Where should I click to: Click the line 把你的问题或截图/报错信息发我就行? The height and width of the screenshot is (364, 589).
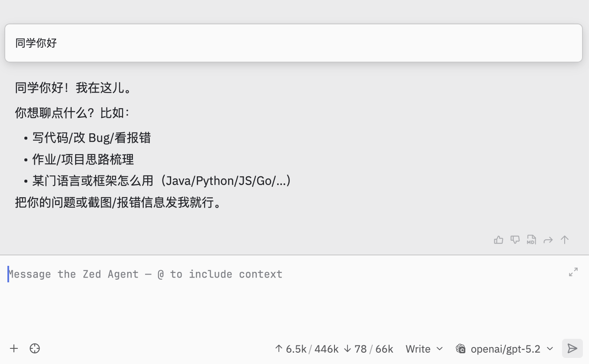[119, 202]
